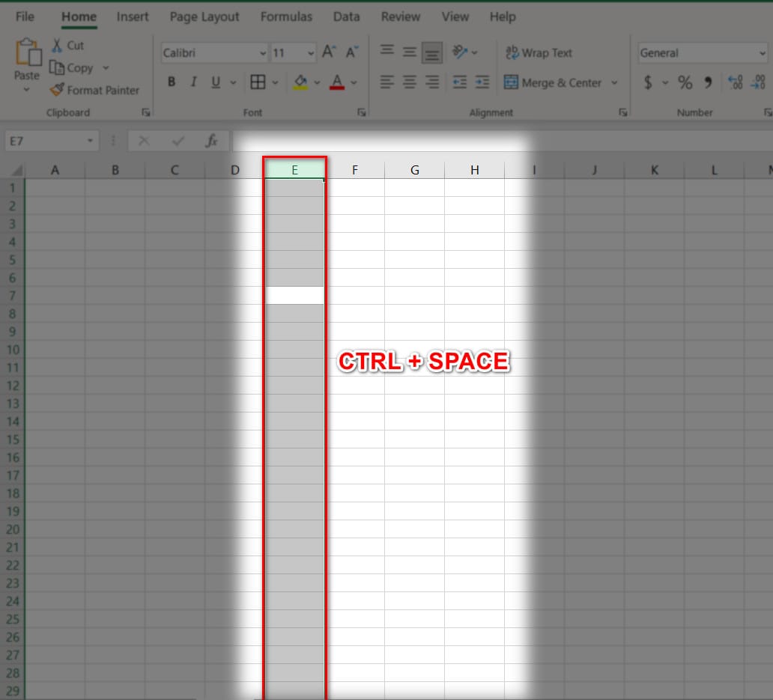Switch to the Page Layout tab
This screenshot has width=773, height=700.
coord(204,16)
